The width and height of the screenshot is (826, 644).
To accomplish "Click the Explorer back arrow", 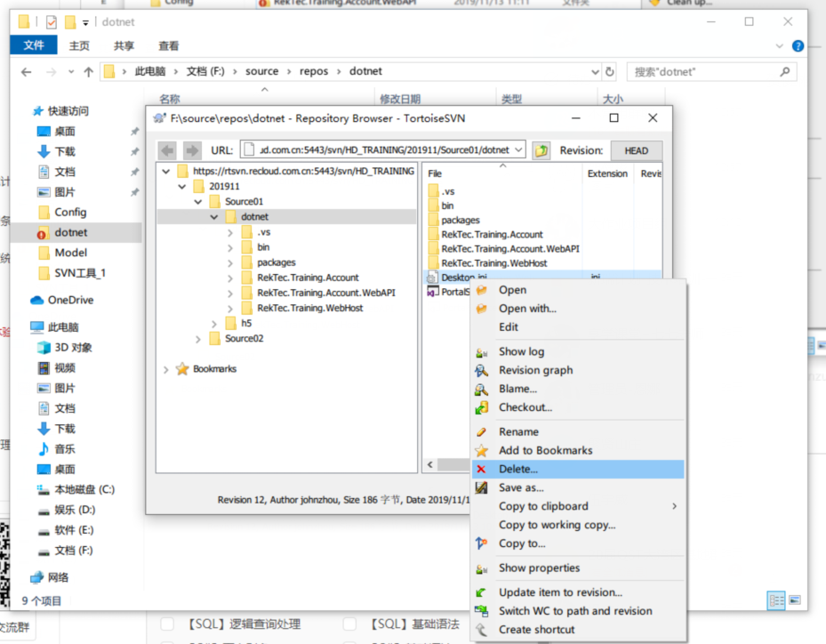I will tap(27, 72).
